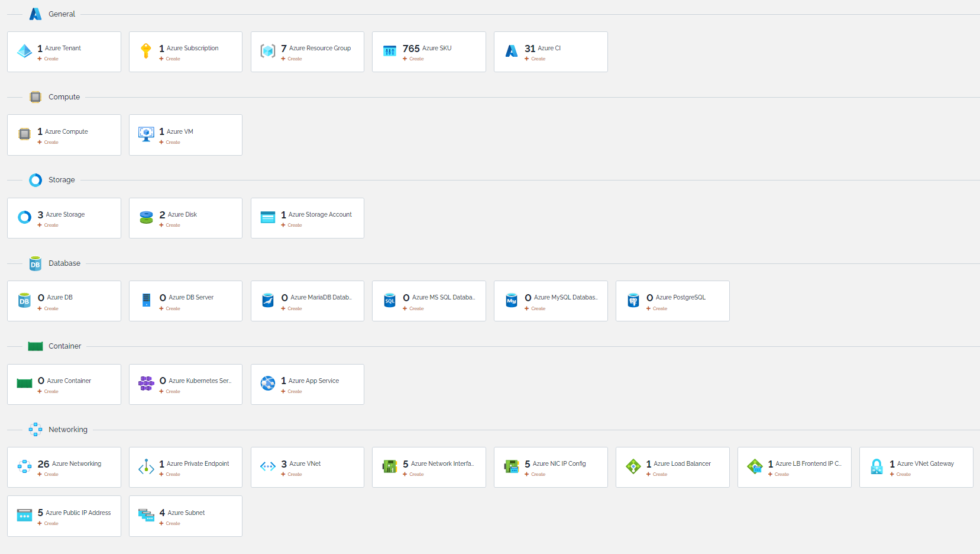Open the Azure Public IP Address list
The height and width of the screenshot is (554, 980).
pos(78,513)
